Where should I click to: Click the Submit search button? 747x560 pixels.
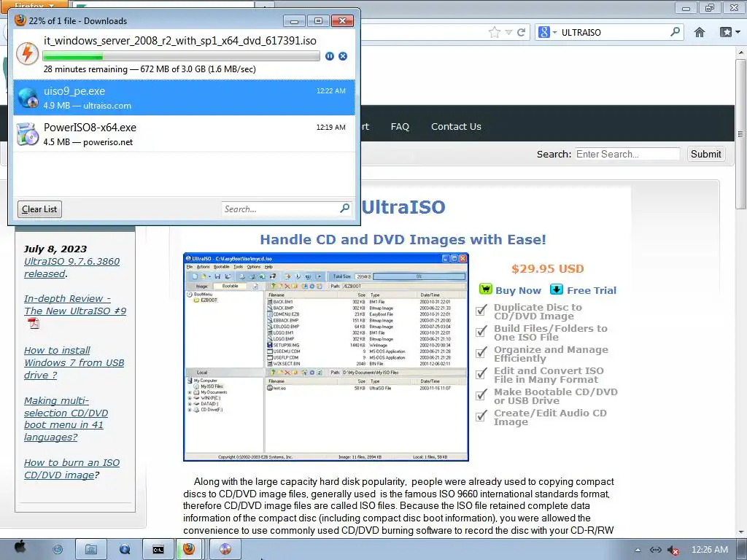705,154
